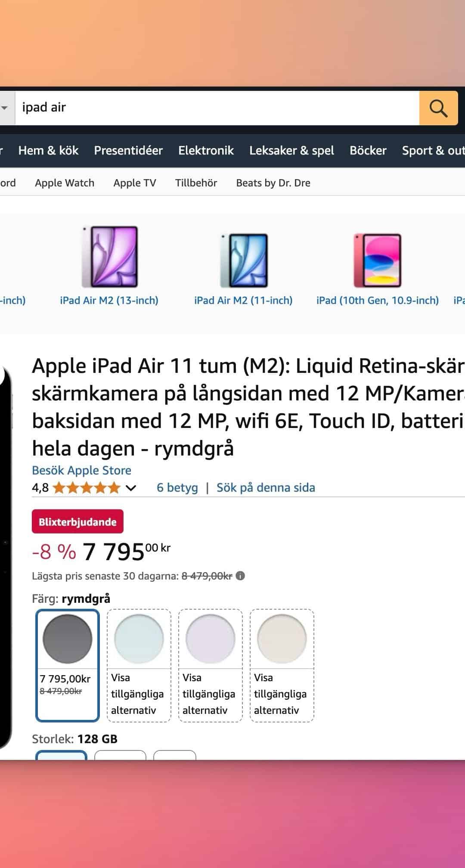Click the orange search magnifier icon
The width and height of the screenshot is (465, 868).
pos(438,108)
